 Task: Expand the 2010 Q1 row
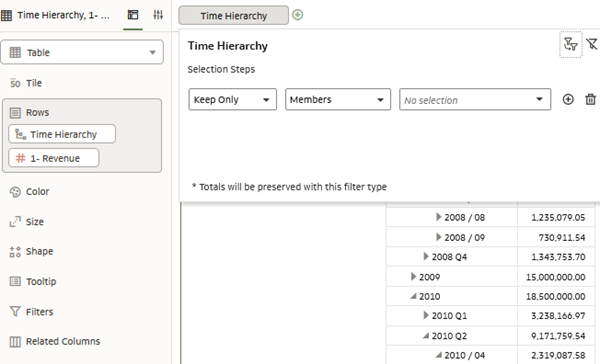426,315
